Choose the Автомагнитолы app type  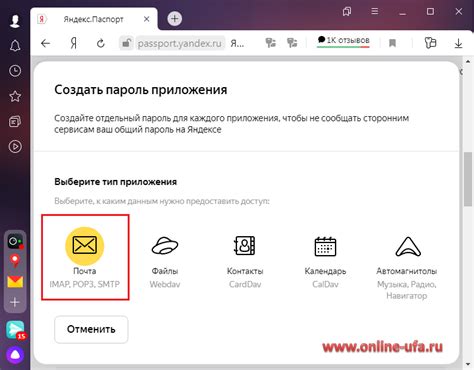(x=407, y=267)
